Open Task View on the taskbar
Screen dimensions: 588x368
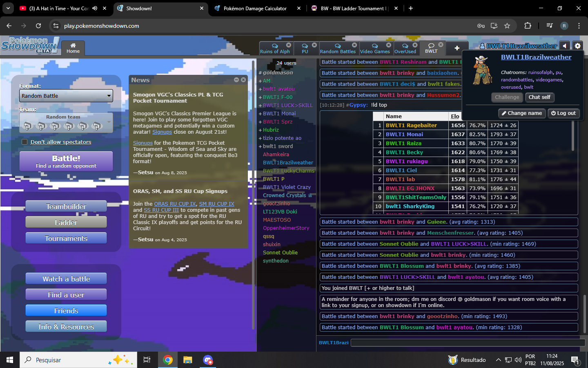(147, 360)
